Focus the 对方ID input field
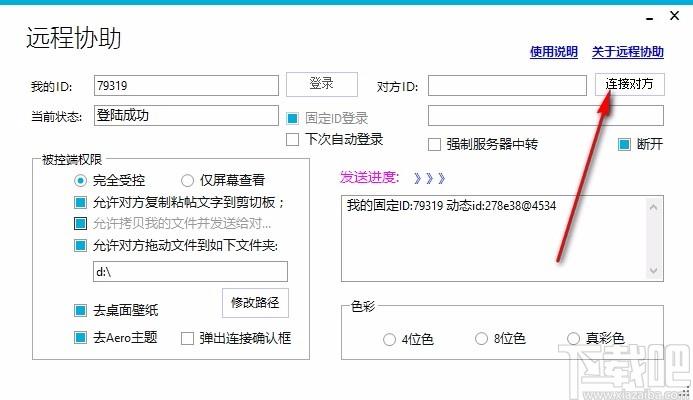This screenshot has width=693, height=400. coord(507,85)
